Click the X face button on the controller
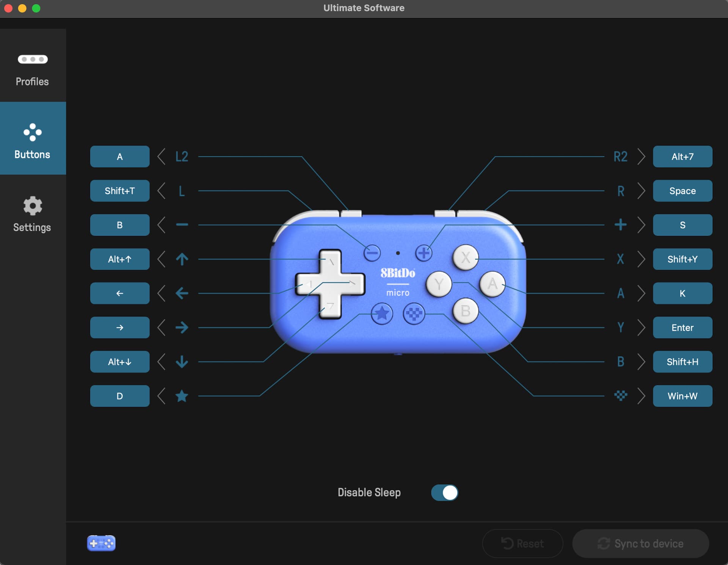Viewport: 728px width, 565px height. click(465, 258)
